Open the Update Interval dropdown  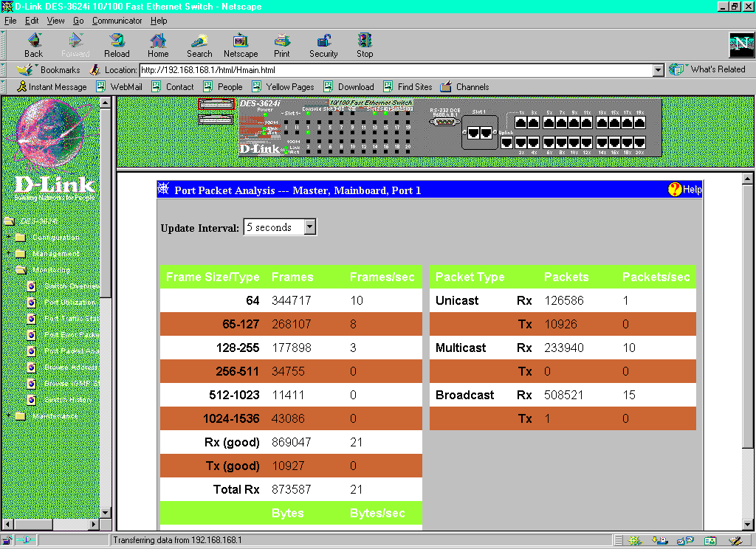(x=309, y=227)
